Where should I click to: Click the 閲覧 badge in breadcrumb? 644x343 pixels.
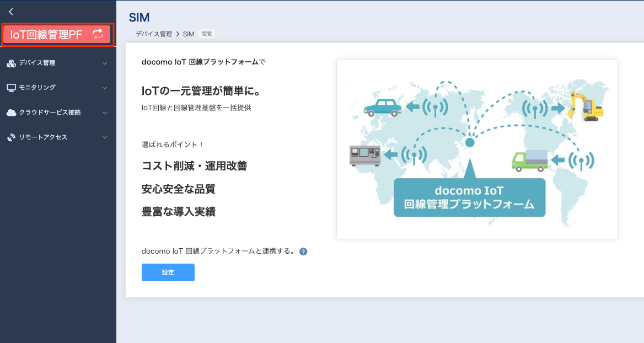207,34
